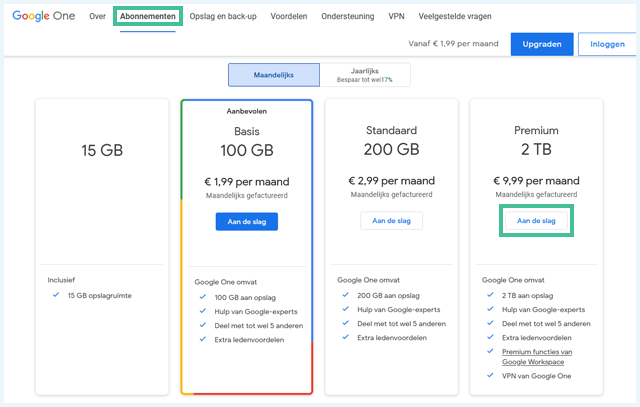Click the '€ 2,99 per maand' price
The height and width of the screenshot is (407, 640).
pyautogui.click(x=391, y=181)
